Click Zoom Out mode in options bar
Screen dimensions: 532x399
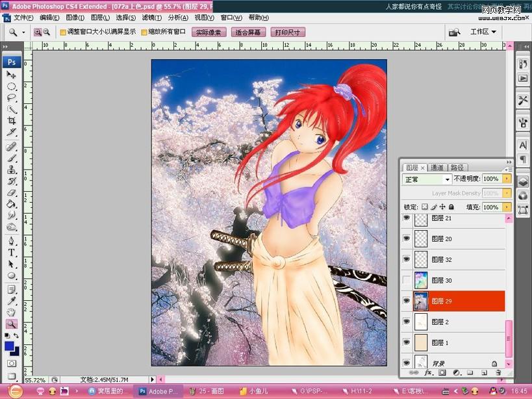[x=47, y=32]
